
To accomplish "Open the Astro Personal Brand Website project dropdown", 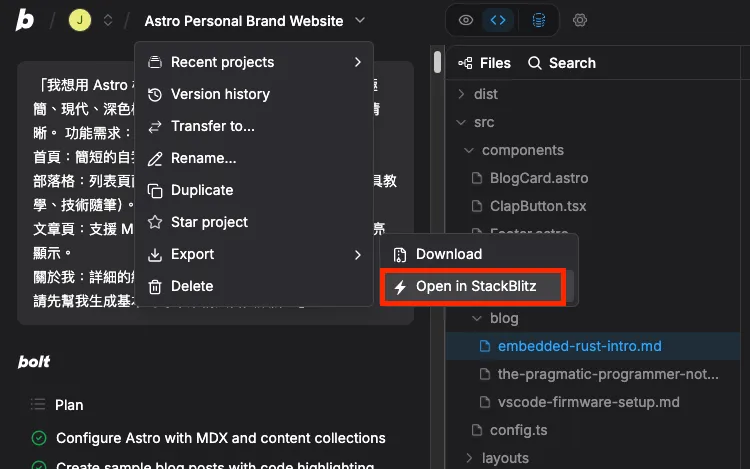I will [254, 21].
